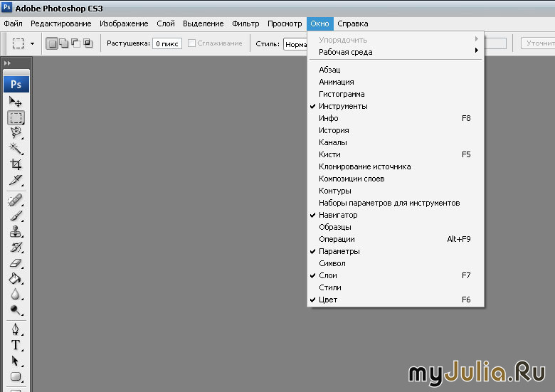This screenshot has height=392, width=555.
Task: Show the Кисти panel
Action: click(396, 154)
